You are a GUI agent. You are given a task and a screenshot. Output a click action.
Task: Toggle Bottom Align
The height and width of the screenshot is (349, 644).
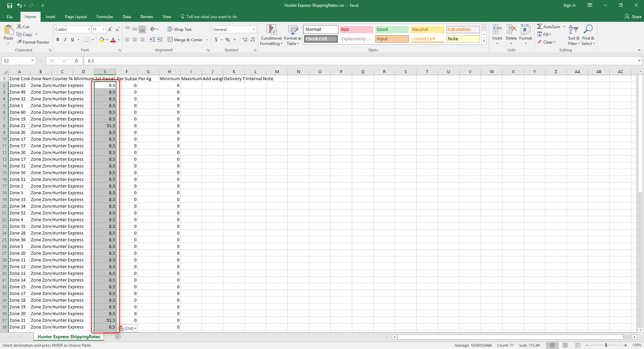(142, 29)
